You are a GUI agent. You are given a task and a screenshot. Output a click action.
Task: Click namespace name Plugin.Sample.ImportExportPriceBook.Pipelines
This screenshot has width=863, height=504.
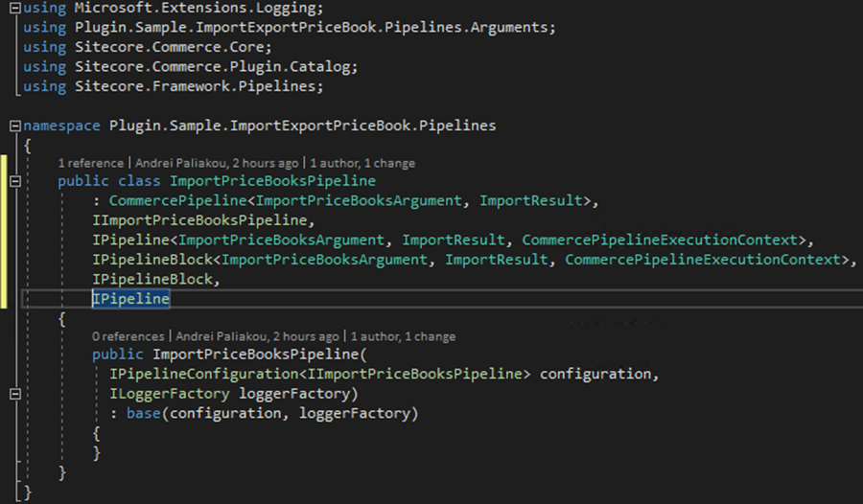tap(302, 126)
